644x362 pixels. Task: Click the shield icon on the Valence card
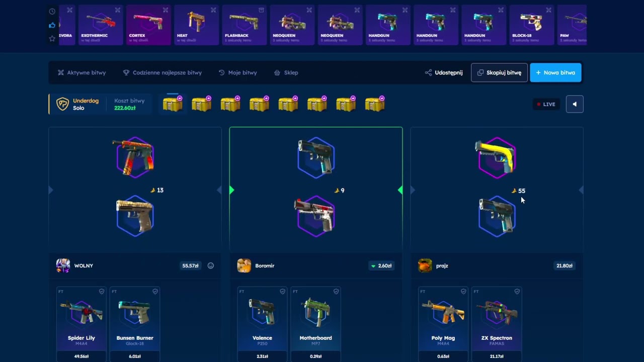tap(282, 292)
